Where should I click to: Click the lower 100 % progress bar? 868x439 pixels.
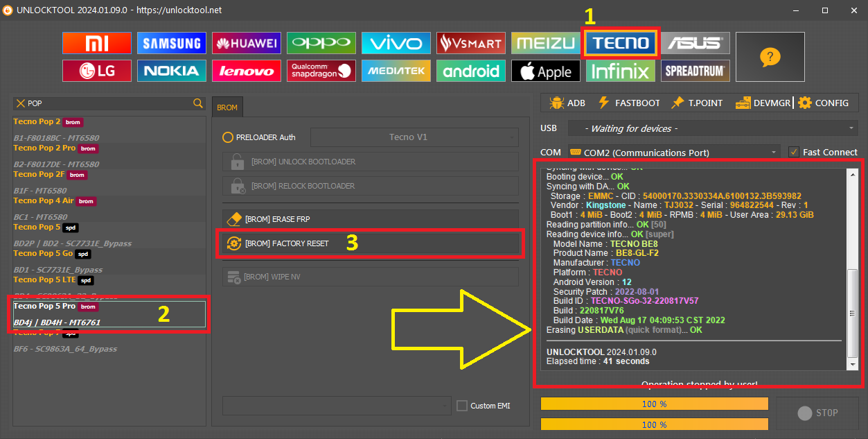tap(655, 424)
